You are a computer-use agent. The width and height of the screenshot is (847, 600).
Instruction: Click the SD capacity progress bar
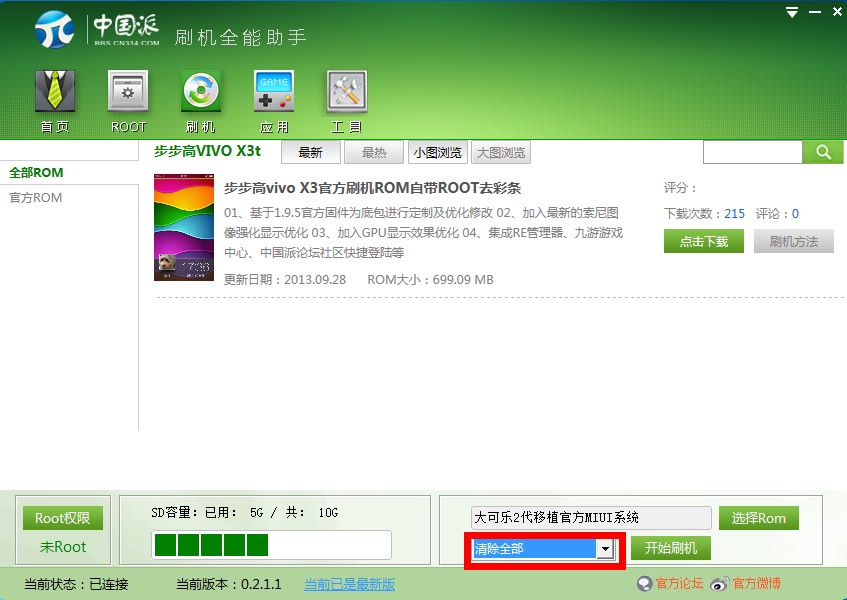(x=271, y=545)
